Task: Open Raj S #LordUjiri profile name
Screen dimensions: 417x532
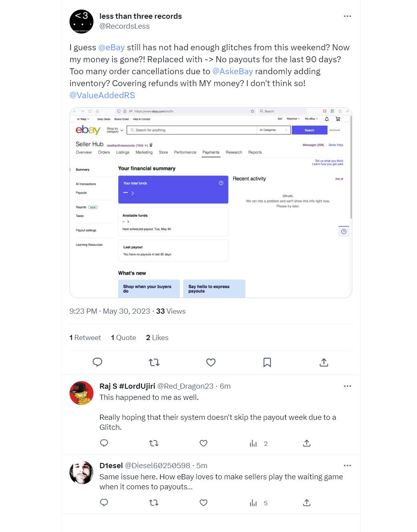Action: point(127,386)
